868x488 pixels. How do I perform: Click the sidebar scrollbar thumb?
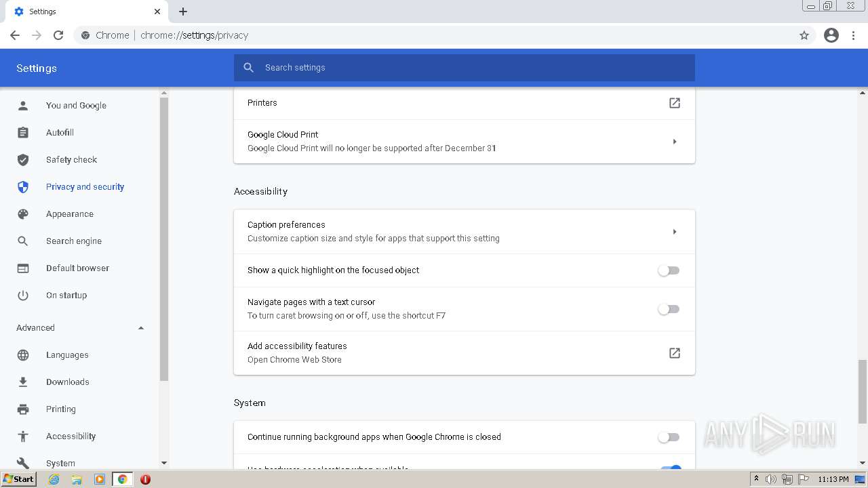click(x=164, y=239)
